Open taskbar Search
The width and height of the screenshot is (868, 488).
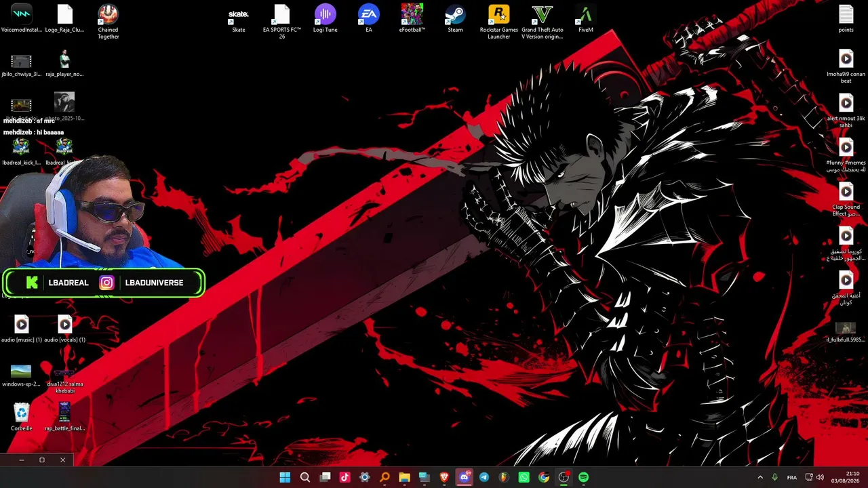tap(305, 477)
